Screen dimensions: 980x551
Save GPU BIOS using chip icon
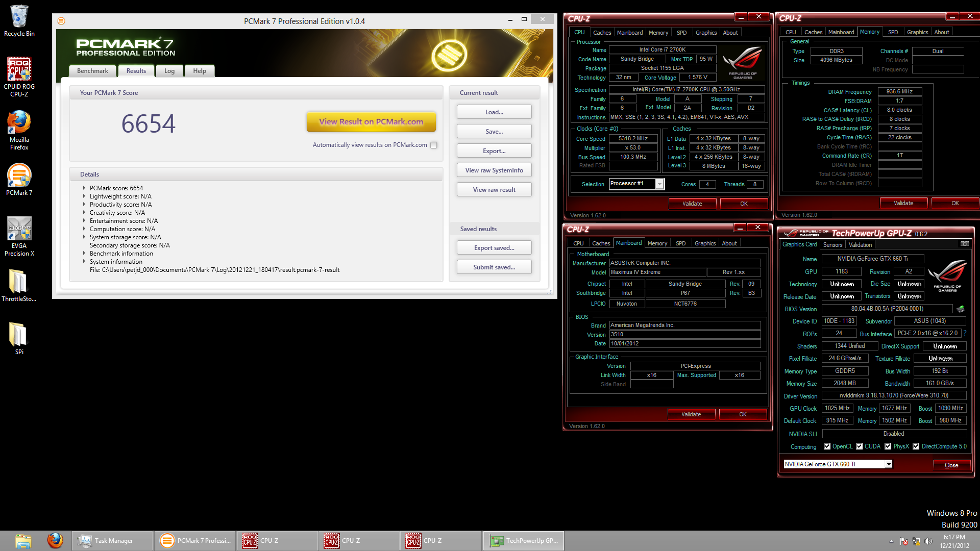(961, 309)
